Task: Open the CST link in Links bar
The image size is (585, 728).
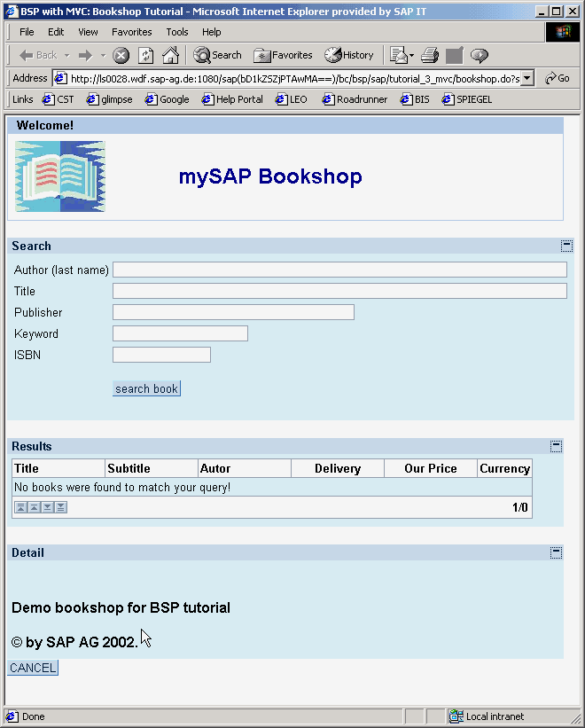Action: (58, 99)
